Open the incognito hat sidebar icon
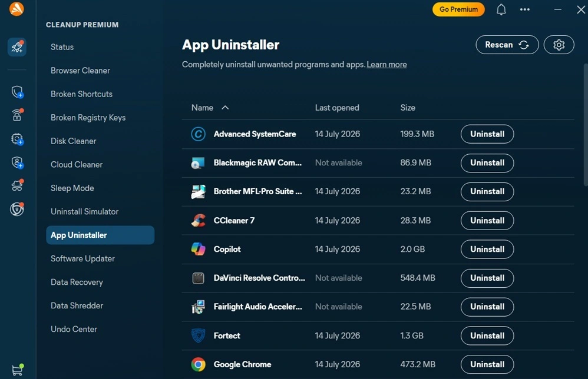 [x=17, y=186]
